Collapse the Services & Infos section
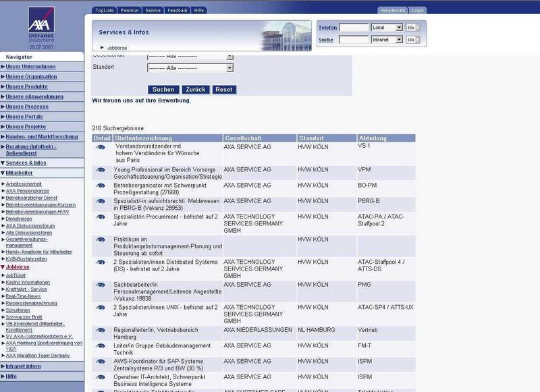 (x=26, y=163)
